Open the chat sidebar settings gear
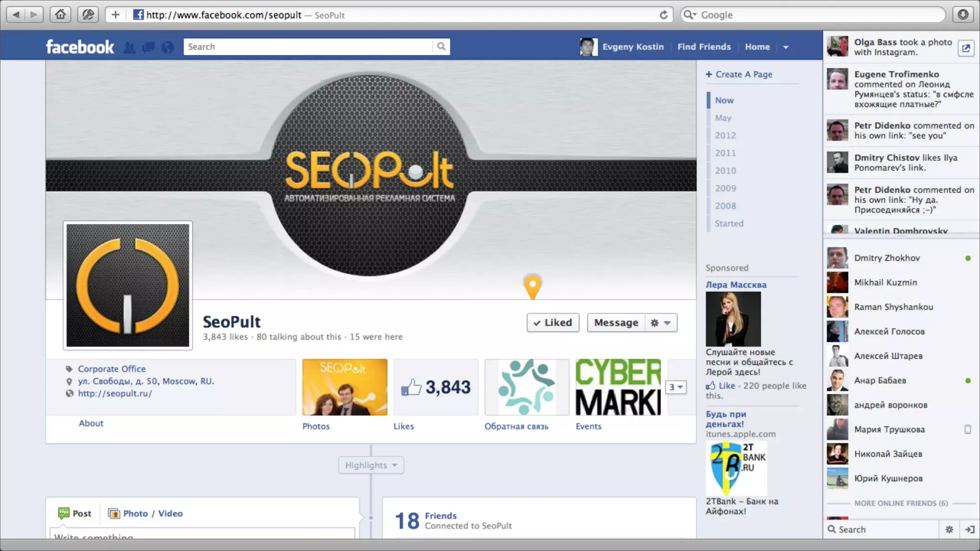980x551 pixels. point(949,529)
